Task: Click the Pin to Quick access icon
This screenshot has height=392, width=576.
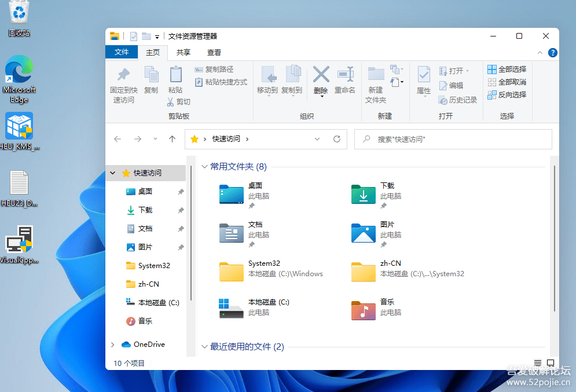Action: [123, 75]
